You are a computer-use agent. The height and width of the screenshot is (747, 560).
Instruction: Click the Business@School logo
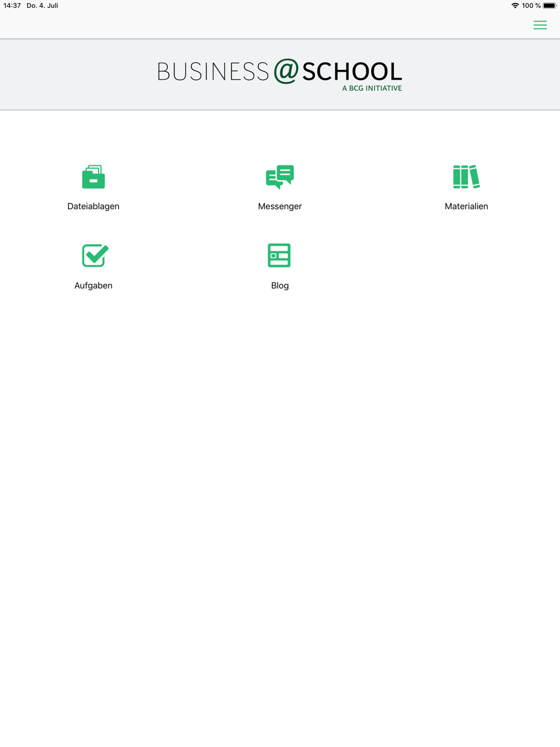coord(280,74)
